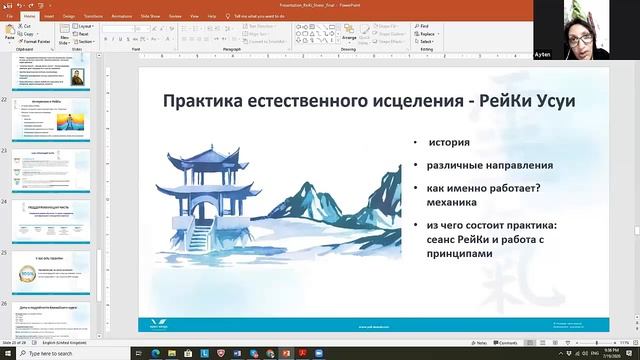Switch to the Slide Show tab
The height and width of the screenshot is (360, 640).
(x=150, y=16)
